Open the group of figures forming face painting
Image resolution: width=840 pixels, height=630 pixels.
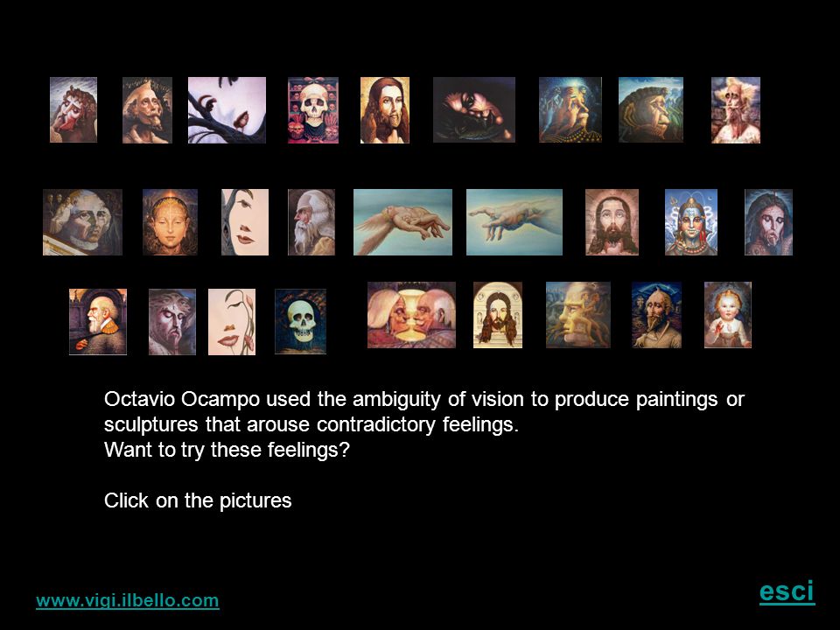(x=82, y=221)
